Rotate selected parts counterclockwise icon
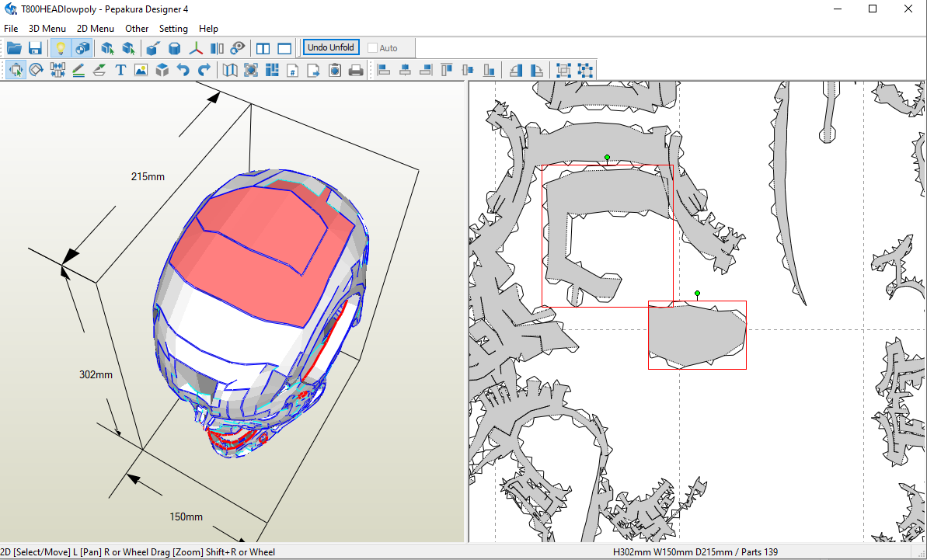This screenshot has height=560, width=927. pos(515,70)
